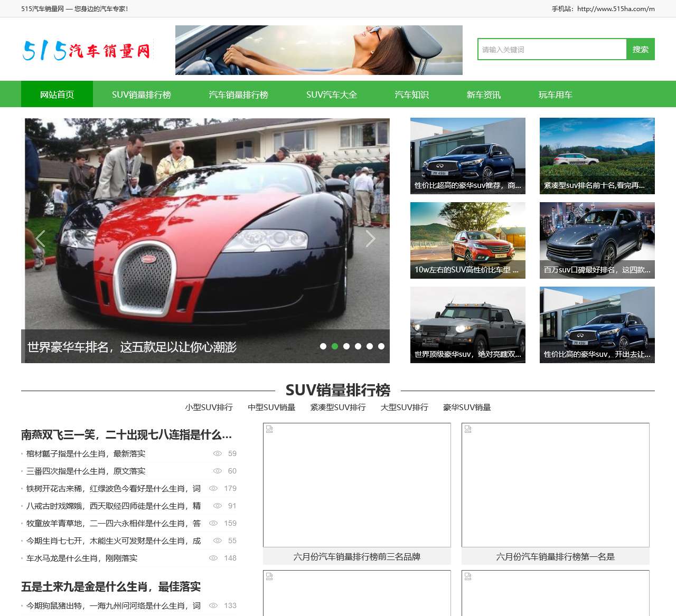Open article 八戒古时戏嫦娥
The image size is (676, 616).
pyautogui.click(x=114, y=506)
